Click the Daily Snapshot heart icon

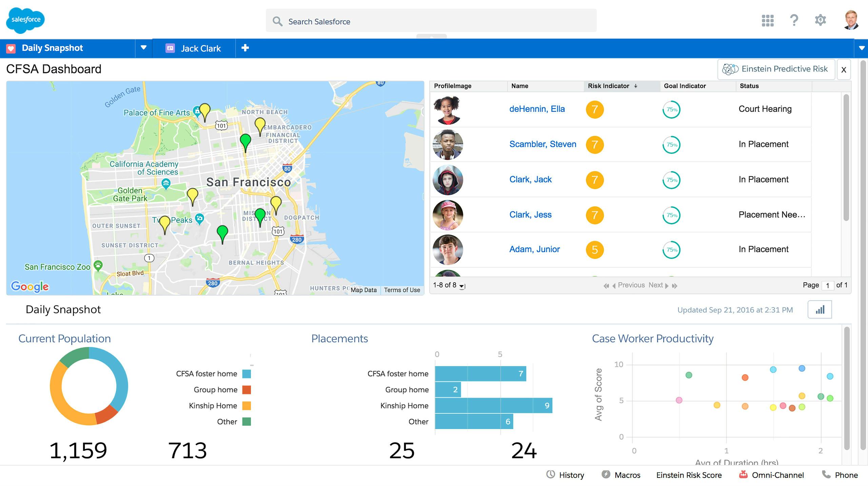11,48
